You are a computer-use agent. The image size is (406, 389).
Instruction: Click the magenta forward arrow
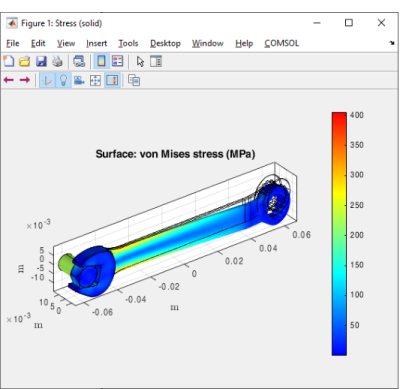tap(25, 80)
